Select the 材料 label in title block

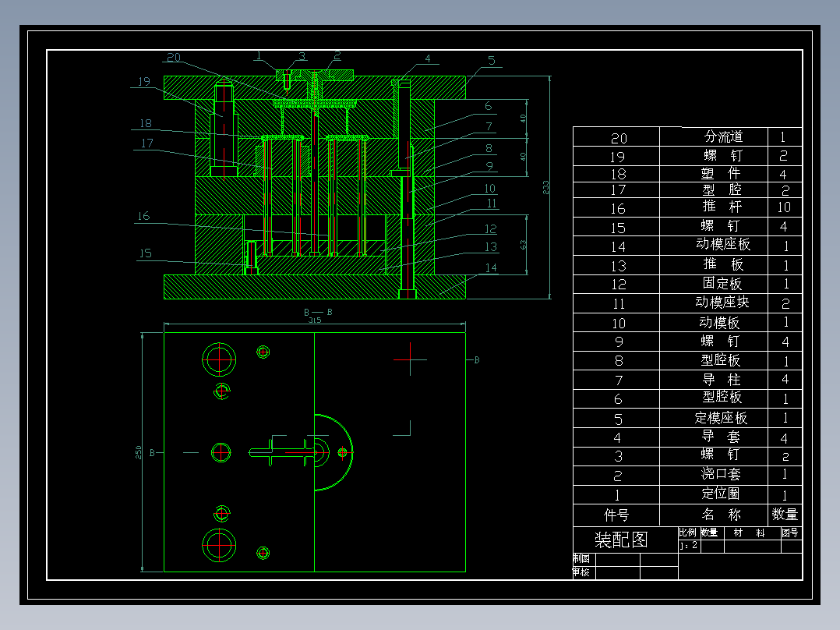click(x=749, y=533)
